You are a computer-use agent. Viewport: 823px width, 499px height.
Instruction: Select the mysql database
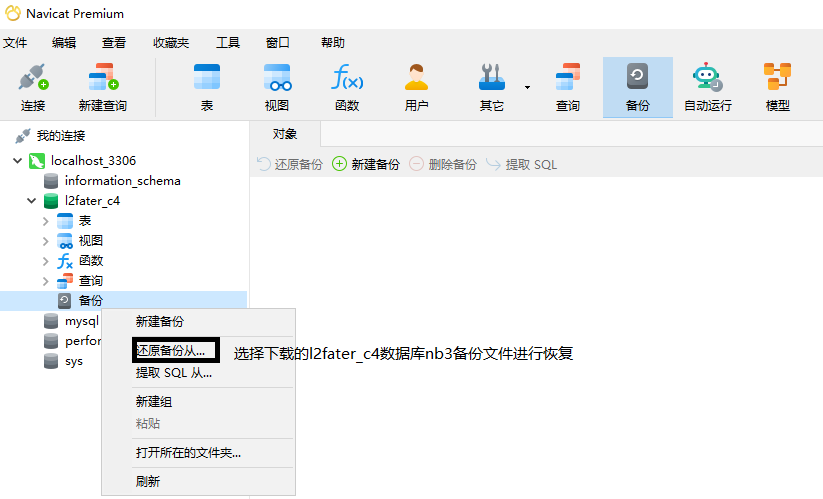[x=81, y=321]
